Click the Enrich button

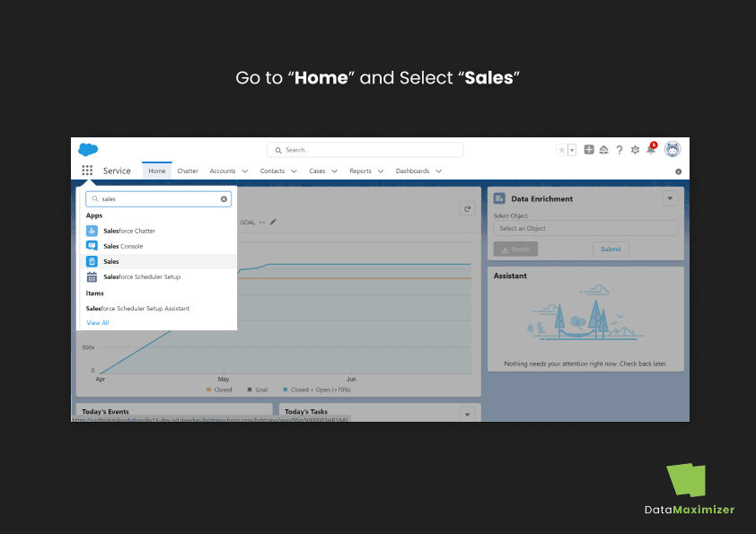515,249
